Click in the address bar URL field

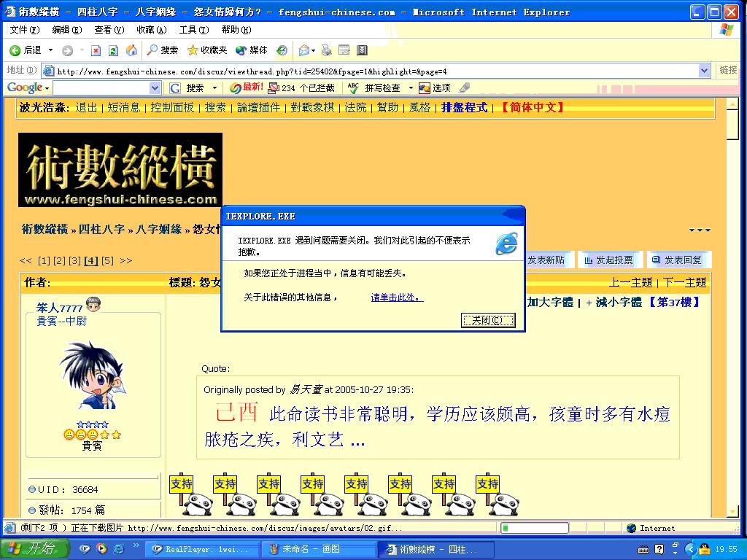pyautogui.click(x=365, y=71)
